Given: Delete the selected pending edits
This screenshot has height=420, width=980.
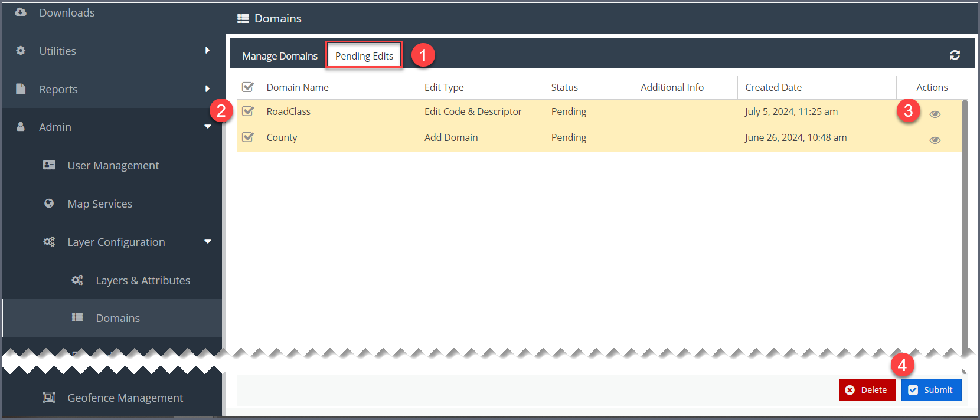Looking at the screenshot, I should pyautogui.click(x=867, y=390).
